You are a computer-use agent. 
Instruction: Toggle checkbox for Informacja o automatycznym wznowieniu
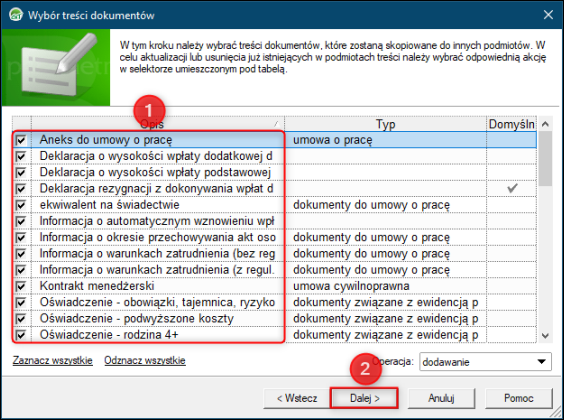pos(21,221)
